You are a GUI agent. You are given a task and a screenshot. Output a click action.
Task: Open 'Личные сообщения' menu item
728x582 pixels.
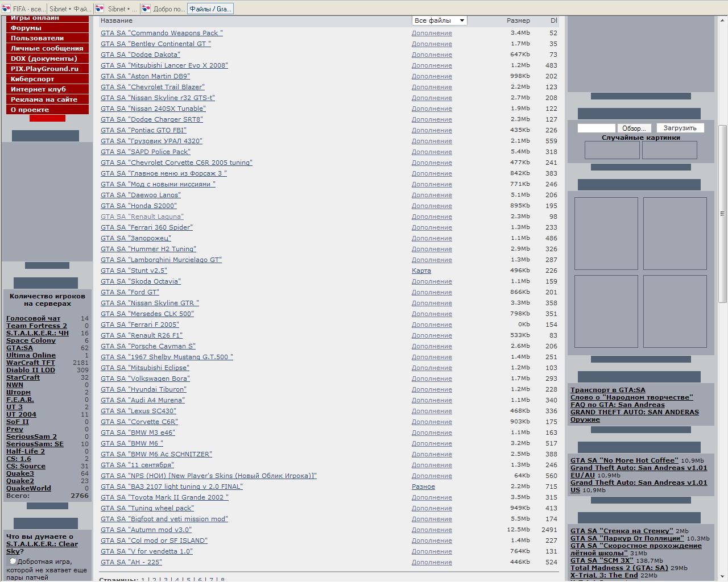click(47, 48)
